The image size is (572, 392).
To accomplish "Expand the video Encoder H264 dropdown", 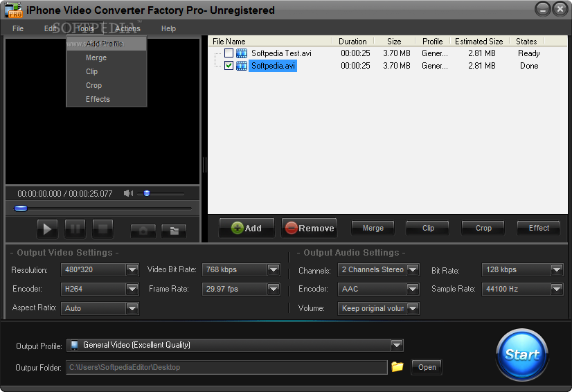I will 132,289.
